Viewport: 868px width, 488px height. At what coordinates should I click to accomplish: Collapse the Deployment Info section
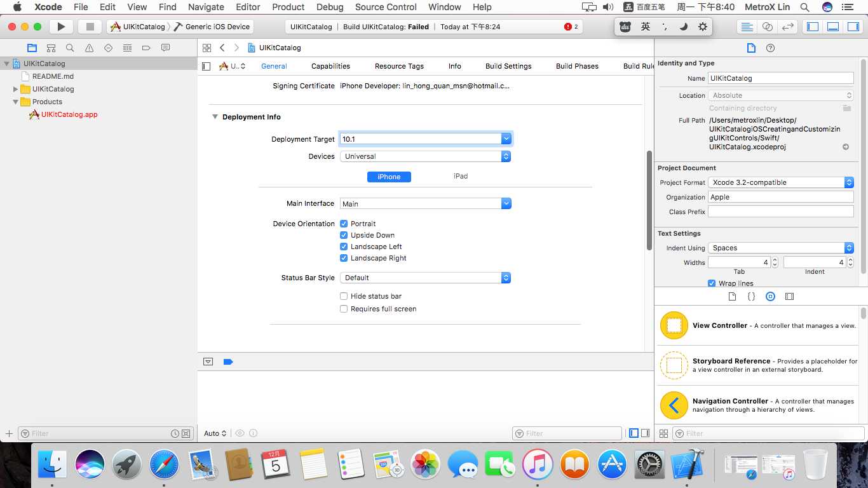[x=215, y=117]
